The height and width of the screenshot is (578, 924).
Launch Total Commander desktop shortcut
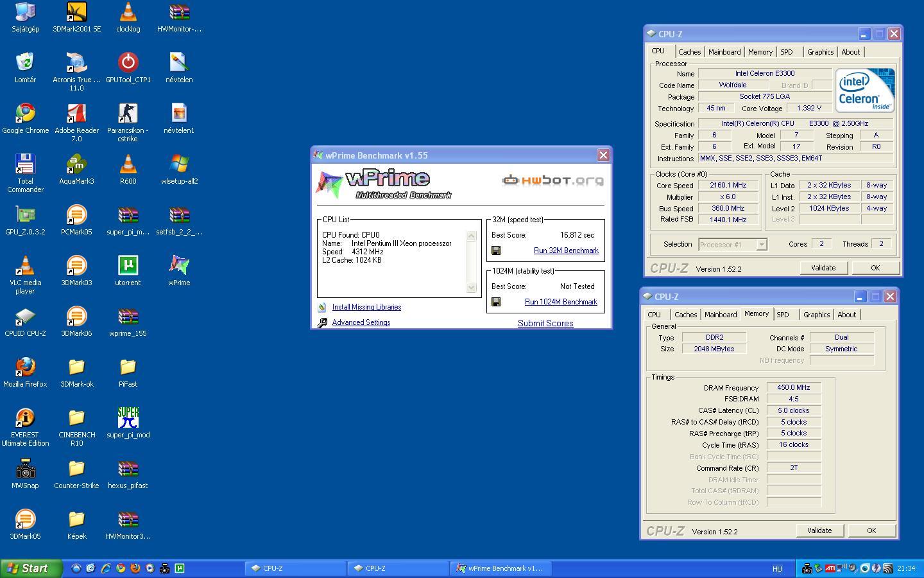[25, 164]
